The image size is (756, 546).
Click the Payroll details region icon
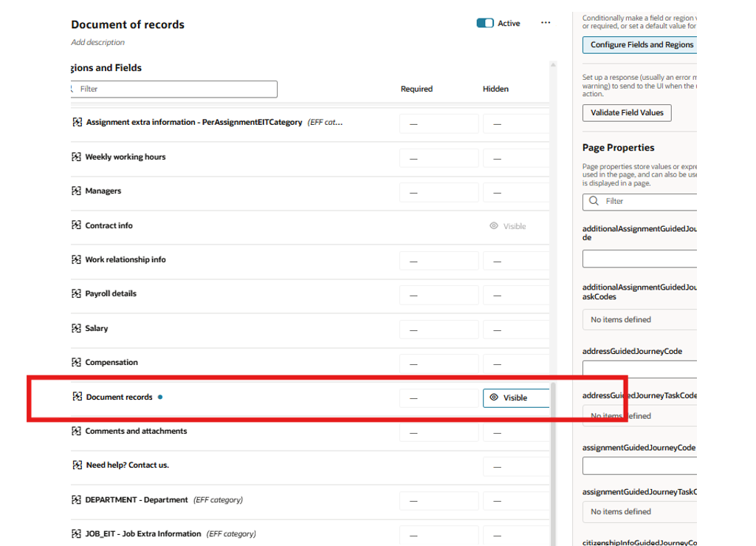point(76,294)
